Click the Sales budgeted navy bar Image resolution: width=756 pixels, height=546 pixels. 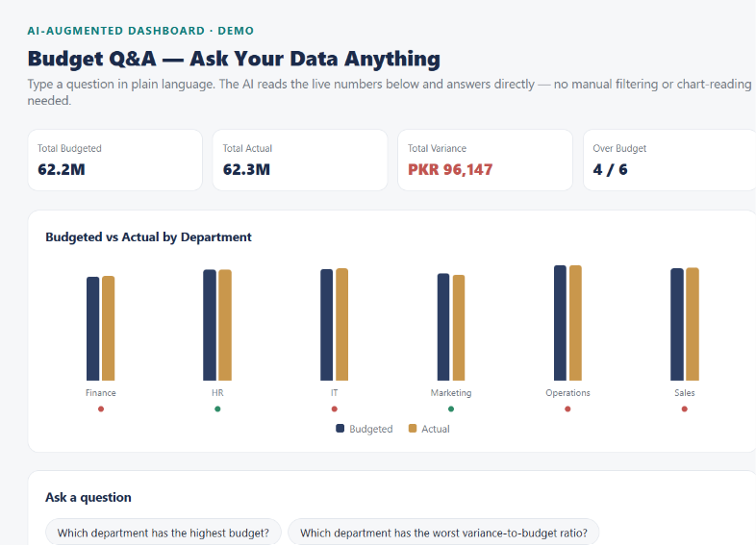click(677, 324)
